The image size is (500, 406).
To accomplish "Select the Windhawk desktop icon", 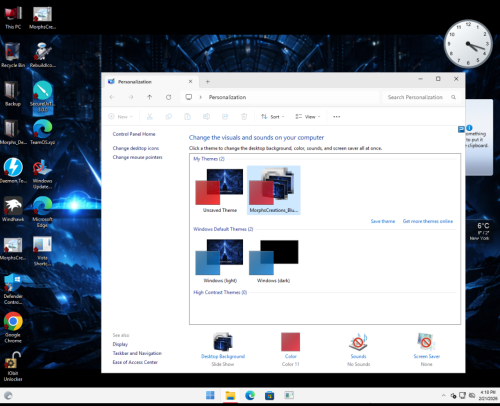I will click(x=13, y=209).
